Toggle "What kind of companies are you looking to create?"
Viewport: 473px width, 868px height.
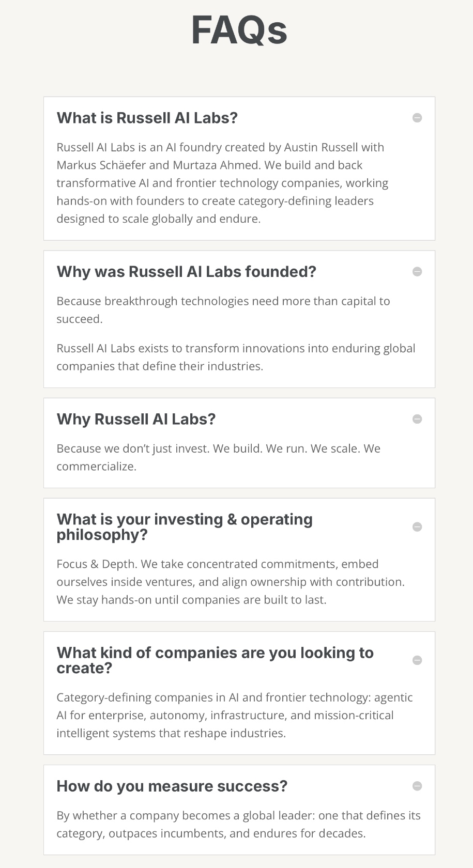pyautogui.click(x=215, y=660)
